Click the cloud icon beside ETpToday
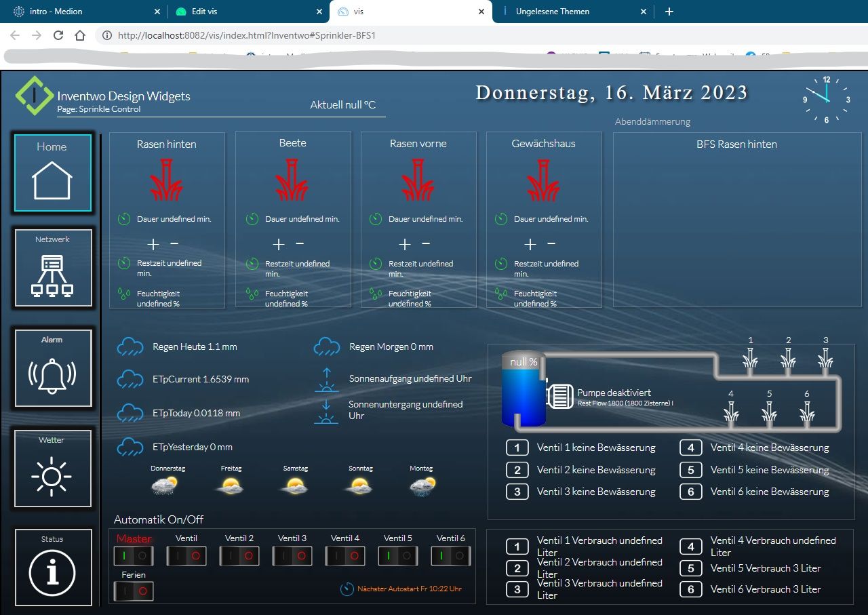 tap(130, 414)
